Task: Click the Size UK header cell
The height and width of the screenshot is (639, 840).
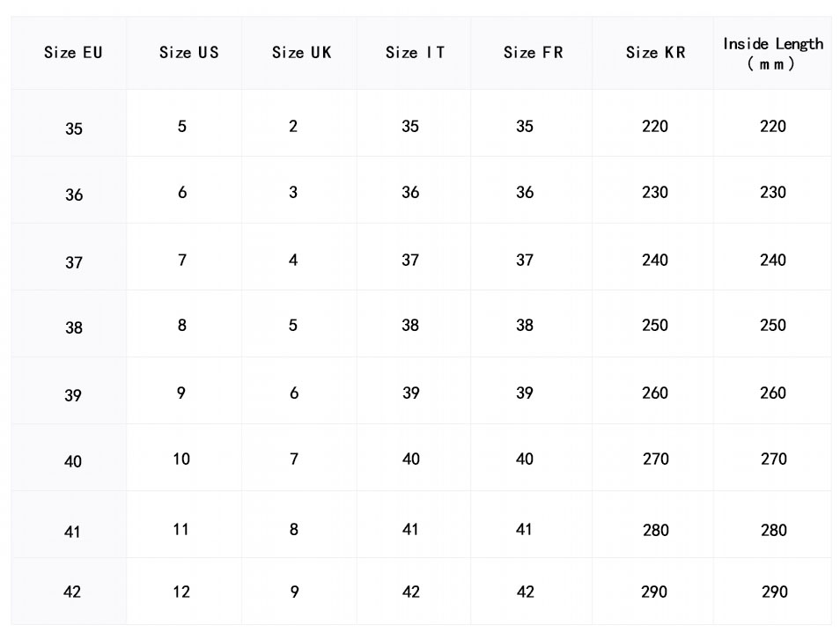Action: (x=301, y=53)
